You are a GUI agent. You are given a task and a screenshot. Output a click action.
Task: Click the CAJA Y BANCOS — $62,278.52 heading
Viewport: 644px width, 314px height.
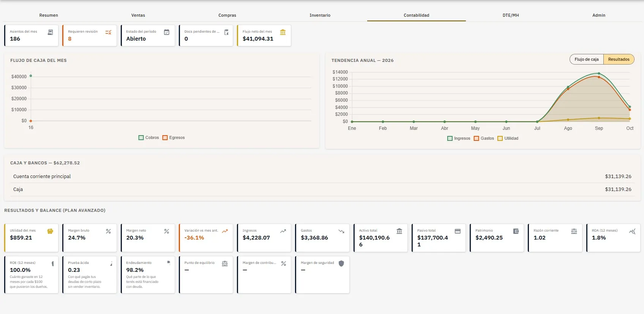pos(45,163)
